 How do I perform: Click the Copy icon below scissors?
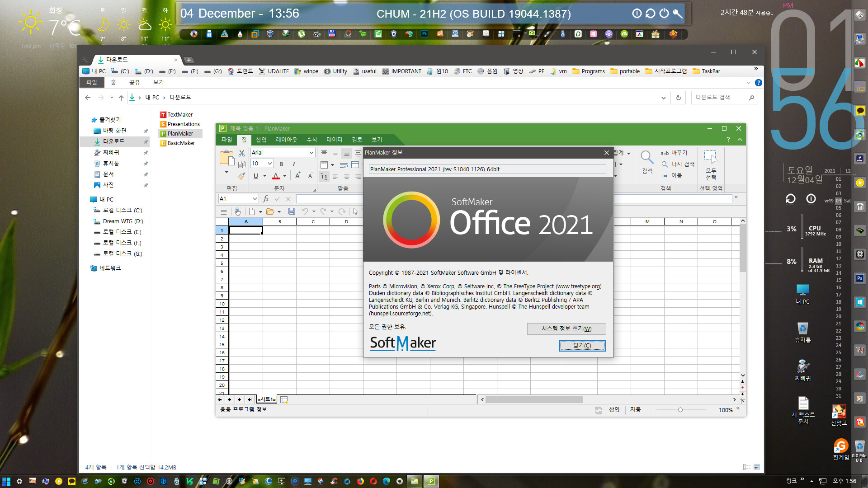point(242,164)
